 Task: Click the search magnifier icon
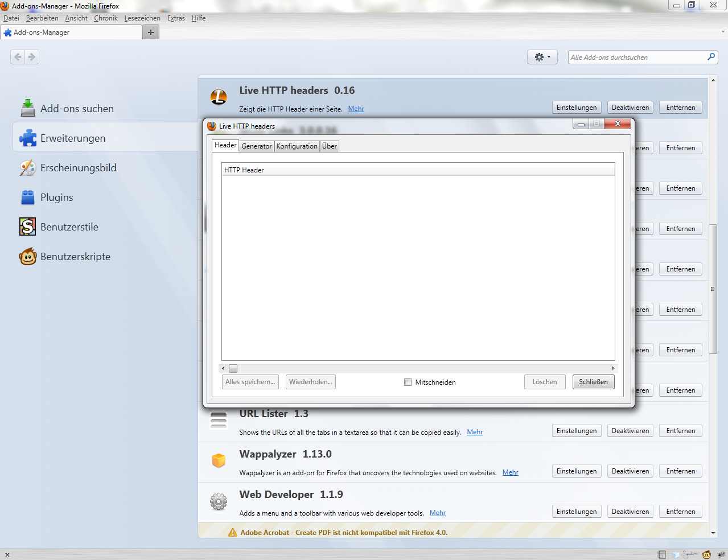711,57
